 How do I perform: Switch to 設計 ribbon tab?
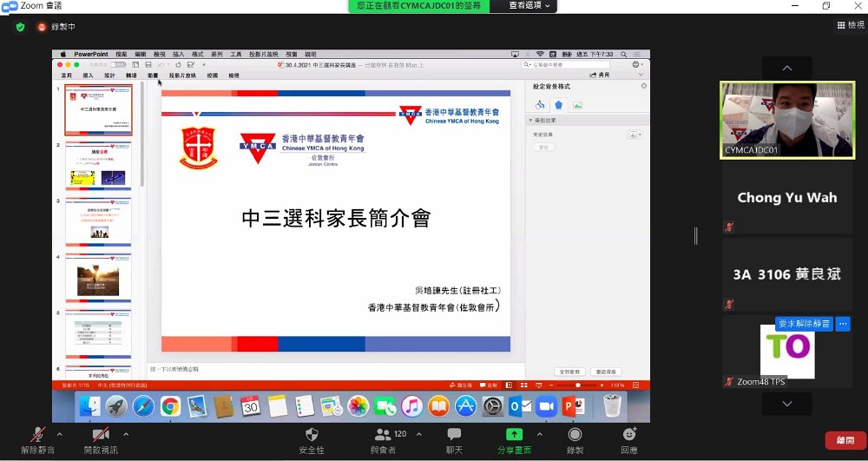pos(109,76)
